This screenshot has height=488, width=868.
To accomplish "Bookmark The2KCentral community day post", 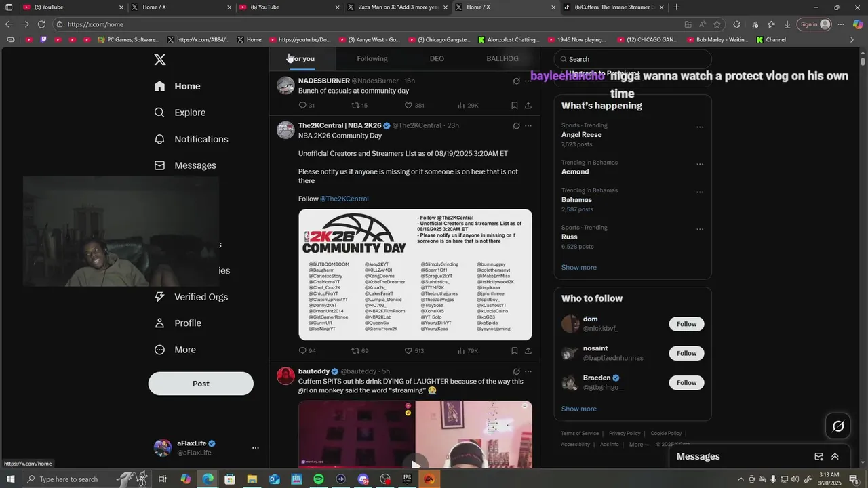I will [x=515, y=351].
